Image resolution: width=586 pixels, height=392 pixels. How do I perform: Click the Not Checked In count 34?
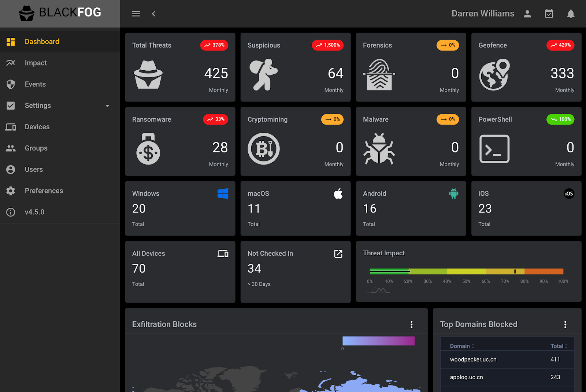tap(254, 269)
